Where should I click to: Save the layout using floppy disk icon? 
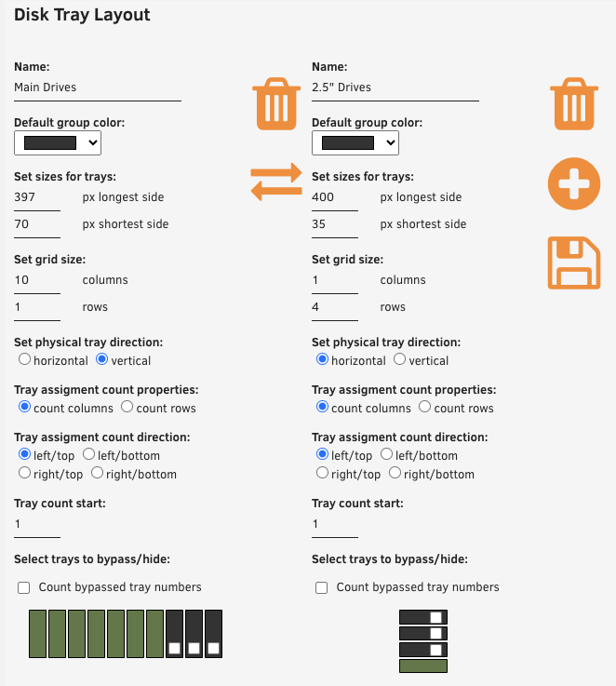pos(574,262)
